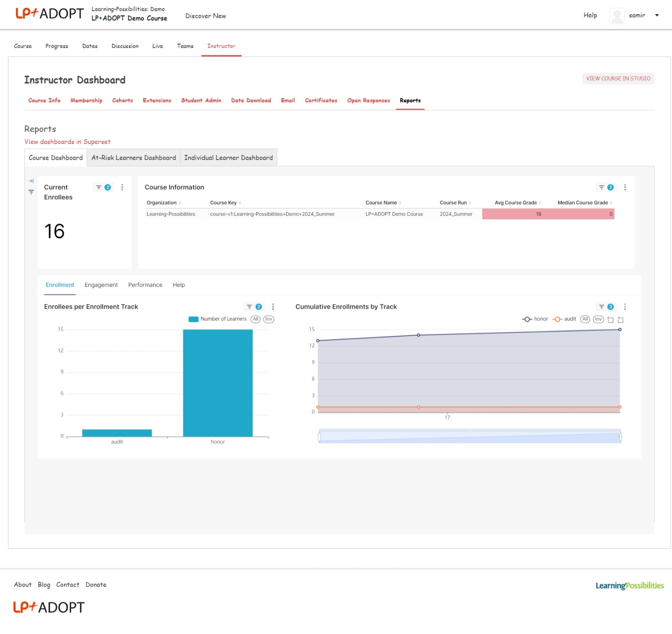This screenshot has height=634, width=672.
Task: Open View dashboards in Superset link
Action: point(67,142)
